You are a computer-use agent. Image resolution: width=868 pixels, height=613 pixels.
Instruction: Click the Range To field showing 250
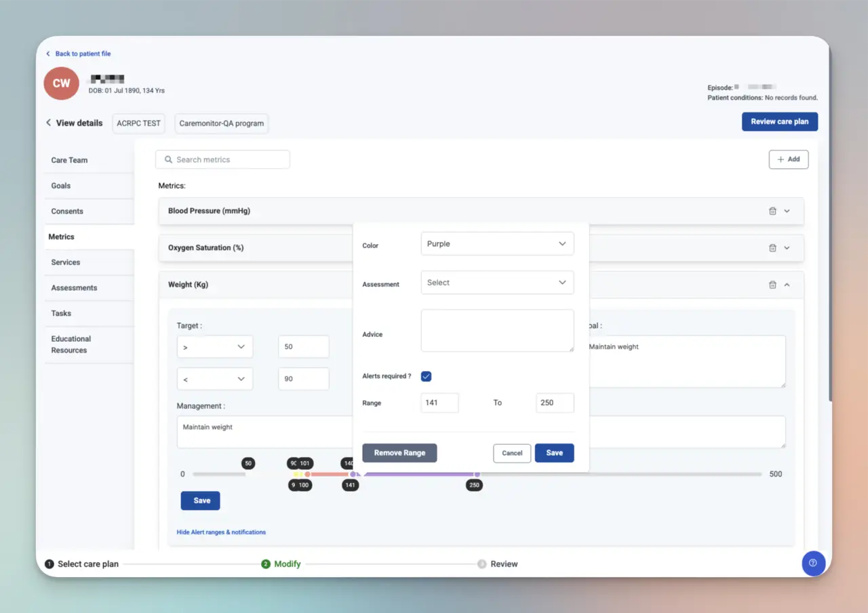click(x=555, y=403)
